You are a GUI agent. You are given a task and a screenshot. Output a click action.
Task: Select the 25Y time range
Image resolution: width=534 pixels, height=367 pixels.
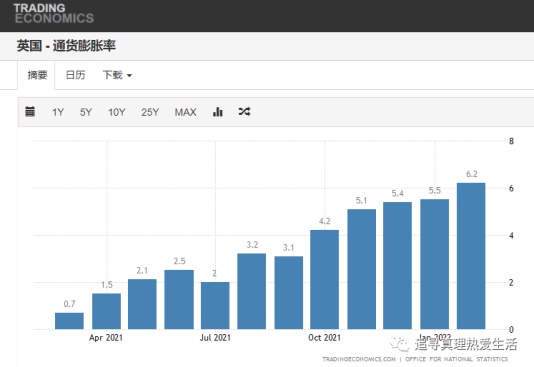pos(150,112)
